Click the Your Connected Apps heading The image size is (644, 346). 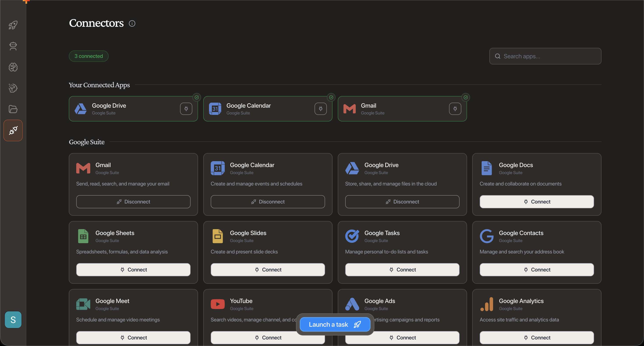pos(99,85)
